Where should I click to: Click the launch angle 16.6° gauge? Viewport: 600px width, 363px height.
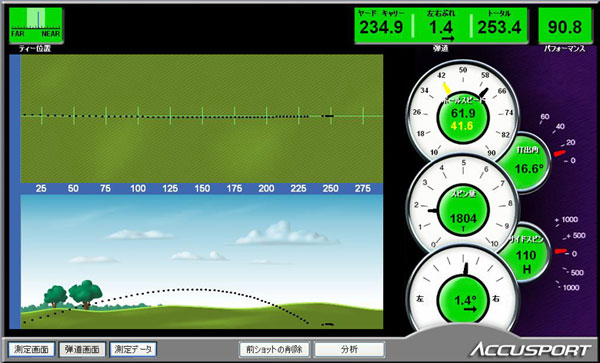(527, 162)
